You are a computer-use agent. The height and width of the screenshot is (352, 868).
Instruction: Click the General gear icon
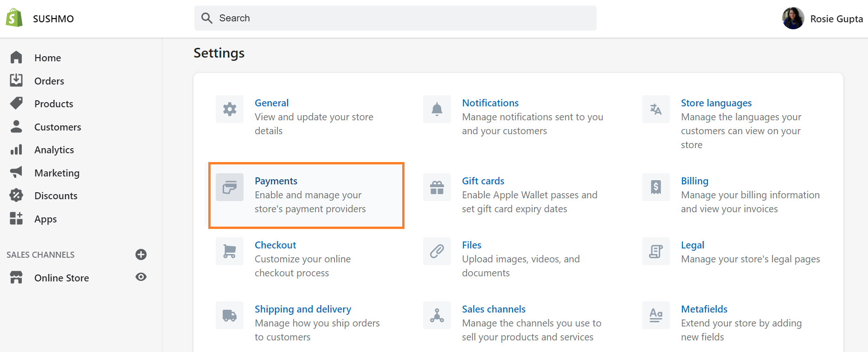pos(230,109)
